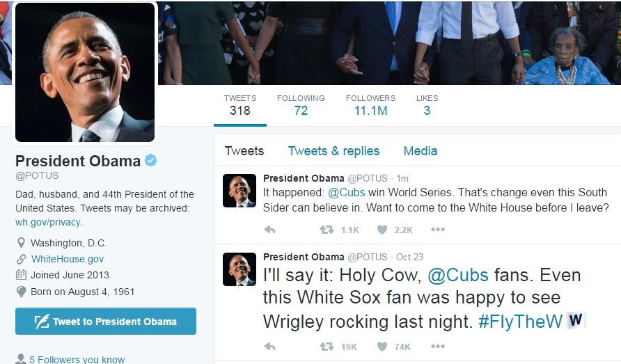Click 5 Followers you know link
The width and height of the screenshot is (621, 364).
77,359
